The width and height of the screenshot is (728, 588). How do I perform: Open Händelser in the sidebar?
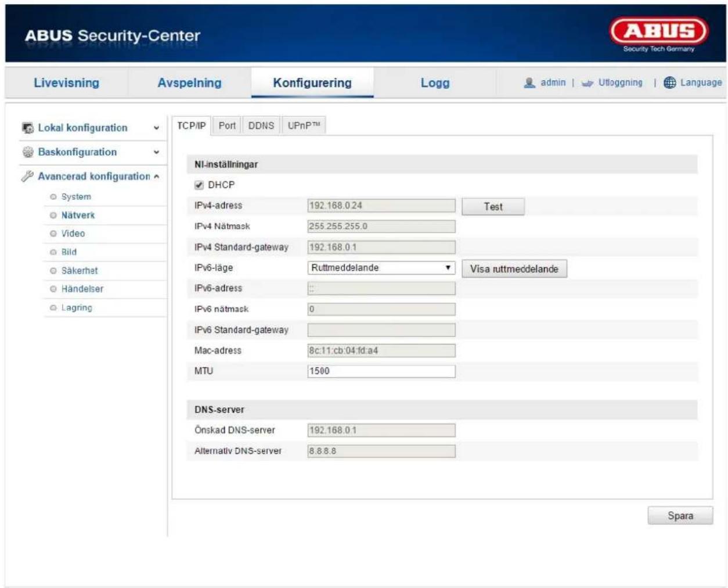[x=82, y=289]
